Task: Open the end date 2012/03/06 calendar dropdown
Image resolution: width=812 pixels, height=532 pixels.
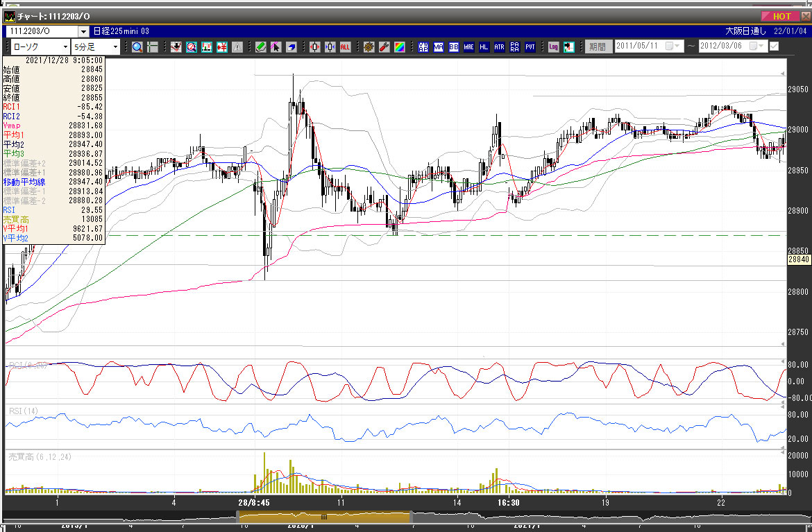Action: pos(757,46)
